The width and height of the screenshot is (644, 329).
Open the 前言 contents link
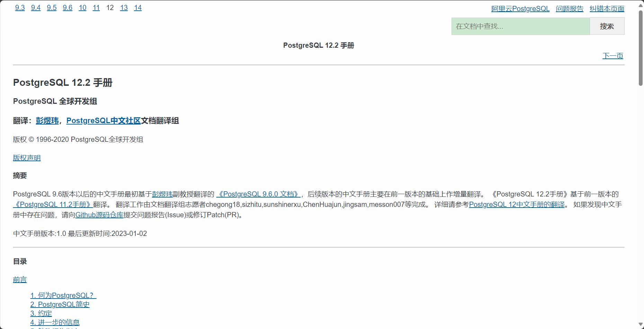point(20,280)
